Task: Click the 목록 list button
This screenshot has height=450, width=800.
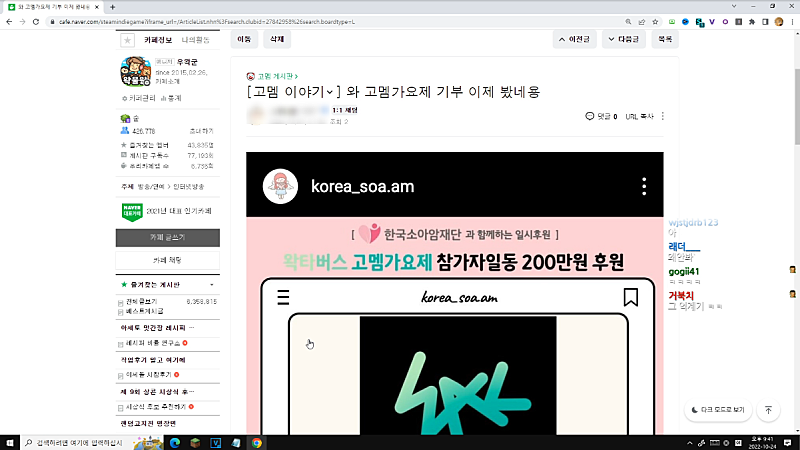Action: (x=665, y=39)
